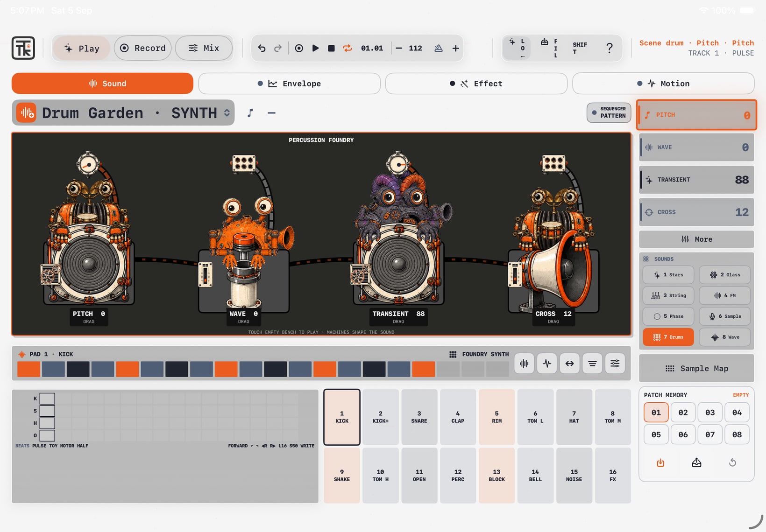The width and height of the screenshot is (766, 532).
Task: Open the Effect tab
Action: tap(476, 84)
